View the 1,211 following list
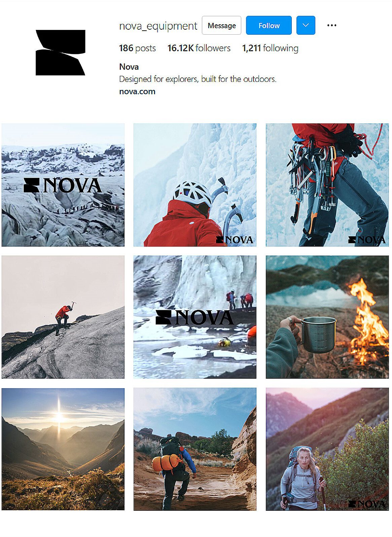The image size is (392, 537). coord(270,48)
